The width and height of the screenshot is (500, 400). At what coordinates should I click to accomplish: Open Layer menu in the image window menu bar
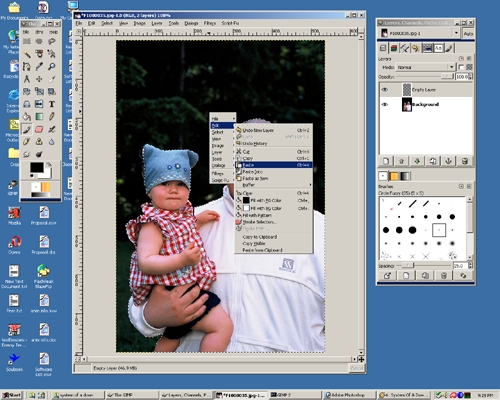pos(157,23)
